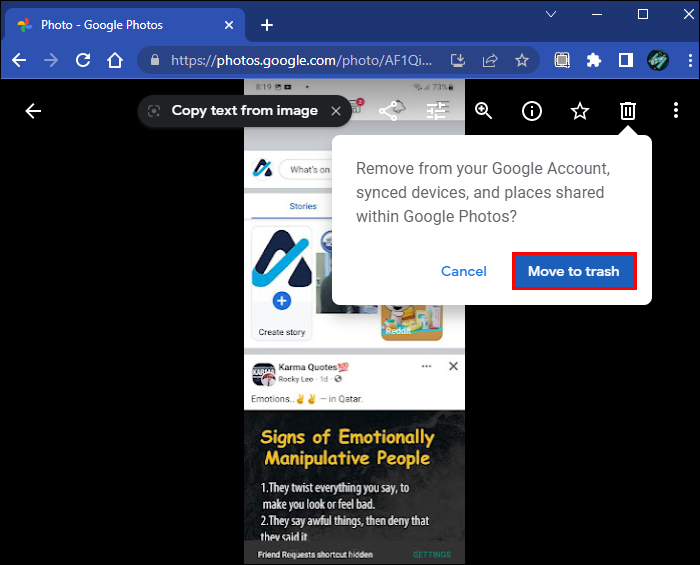Click the browser back arrow
This screenshot has width=700, height=565.
(19, 60)
